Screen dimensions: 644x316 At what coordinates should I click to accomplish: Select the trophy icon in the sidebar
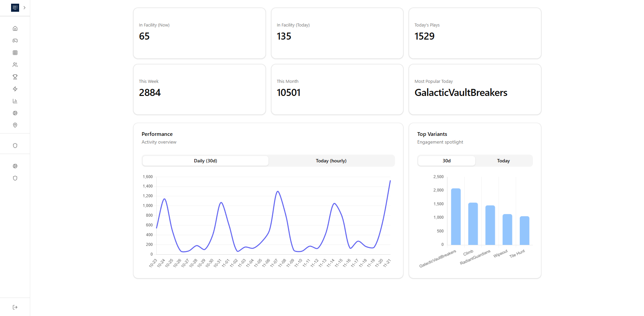pyautogui.click(x=15, y=77)
